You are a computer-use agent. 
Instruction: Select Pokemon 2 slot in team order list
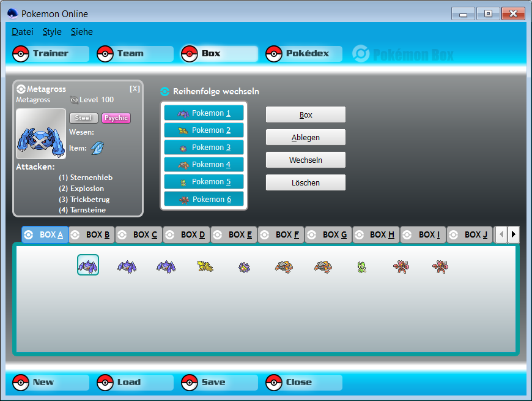point(204,130)
